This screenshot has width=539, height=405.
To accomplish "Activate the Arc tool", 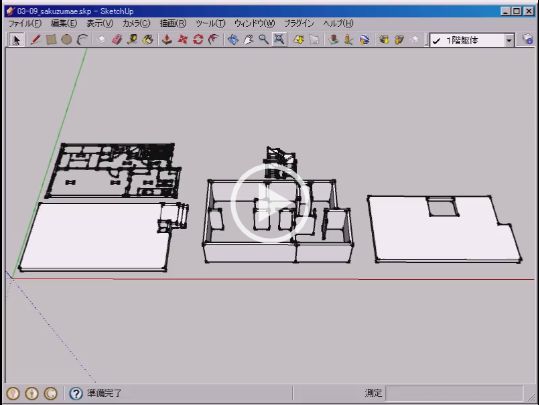I will click(x=82, y=40).
